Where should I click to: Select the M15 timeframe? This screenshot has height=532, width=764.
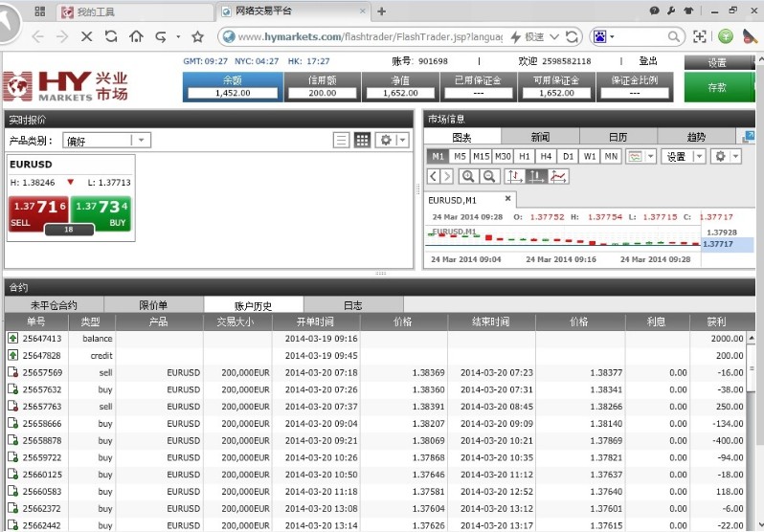coord(481,156)
